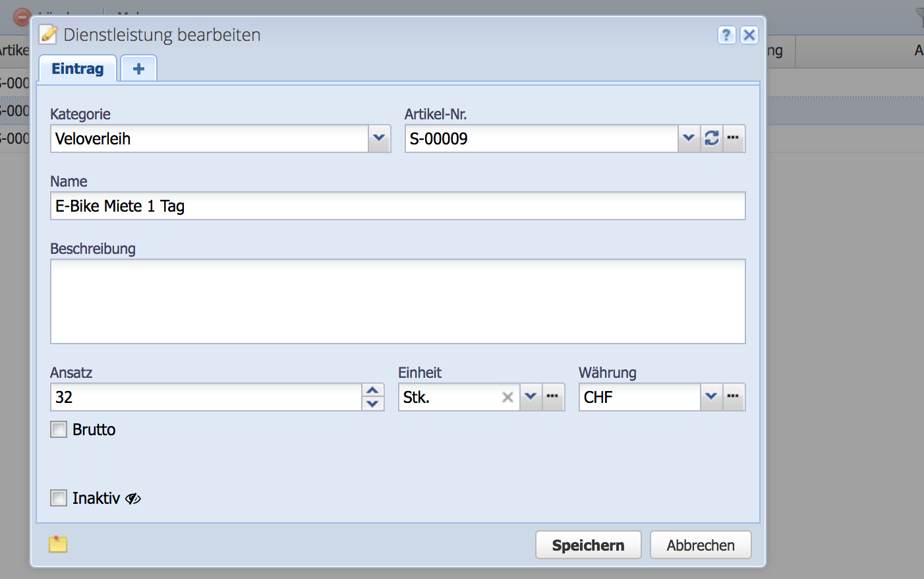Increase the Ansatz value with the up arrow
This screenshot has height=579, width=924.
pos(372,390)
